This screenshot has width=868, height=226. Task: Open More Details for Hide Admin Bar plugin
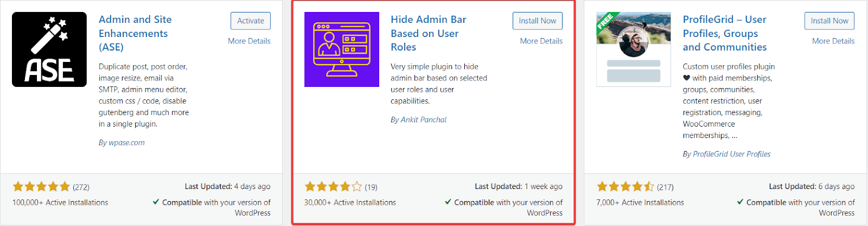point(541,41)
